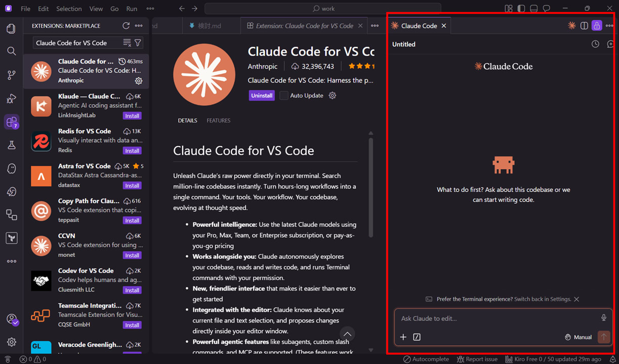Open the lightning bolt hooks icon
Image resolution: width=619 pixels, height=364 pixels.
(x=11, y=192)
